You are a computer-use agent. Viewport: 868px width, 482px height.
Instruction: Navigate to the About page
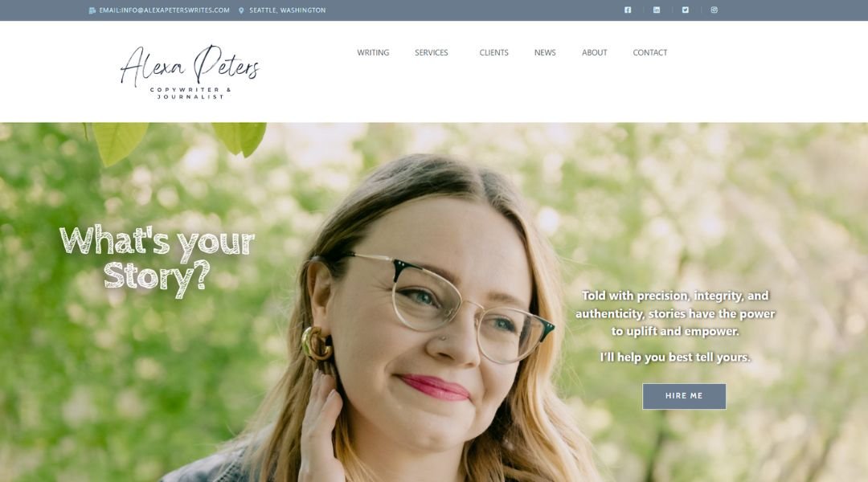595,52
